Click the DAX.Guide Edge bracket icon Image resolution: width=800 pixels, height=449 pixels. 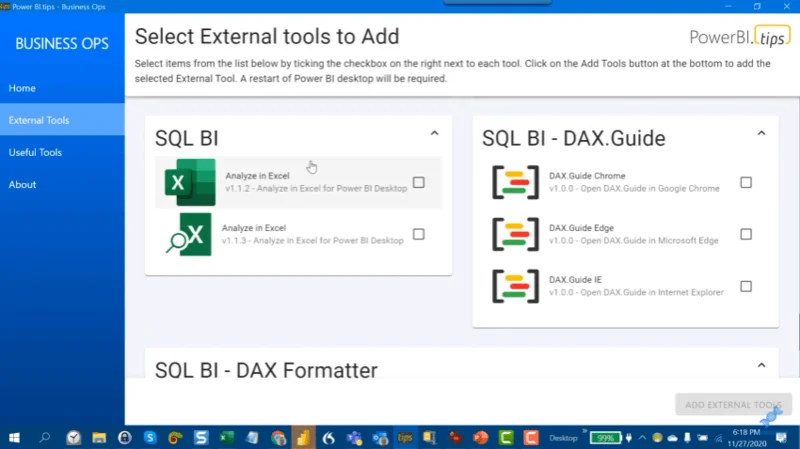(x=515, y=234)
